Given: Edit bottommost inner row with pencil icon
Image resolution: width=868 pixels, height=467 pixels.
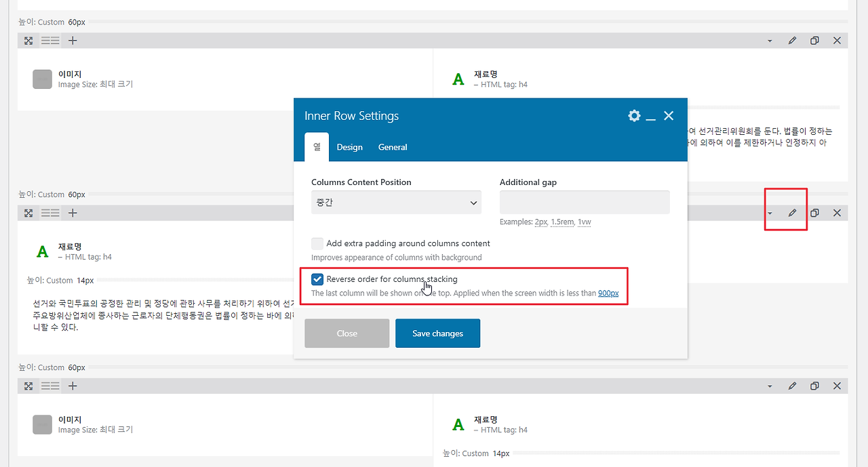Looking at the screenshot, I should pyautogui.click(x=792, y=386).
